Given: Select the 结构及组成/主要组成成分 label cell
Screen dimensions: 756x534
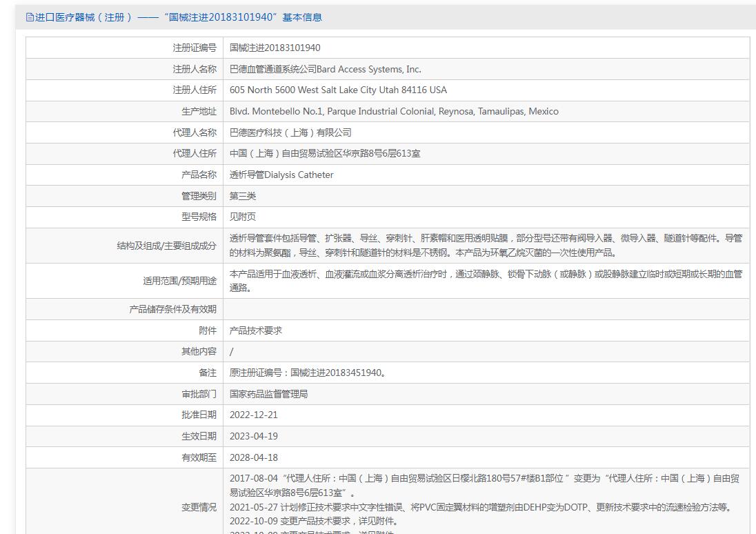Looking at the screenshot, I should pos(124,246).
